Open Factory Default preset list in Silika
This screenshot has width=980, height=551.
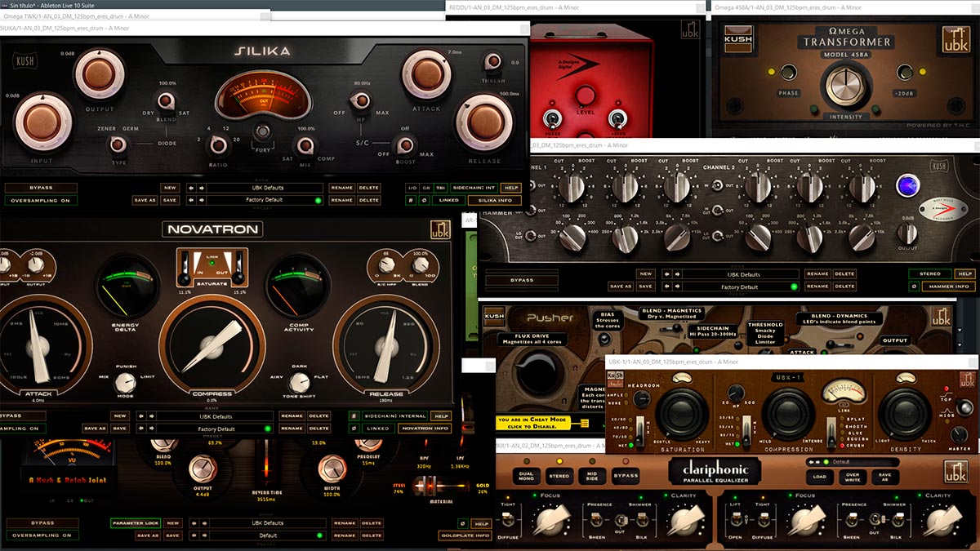(x=266, y=200)
